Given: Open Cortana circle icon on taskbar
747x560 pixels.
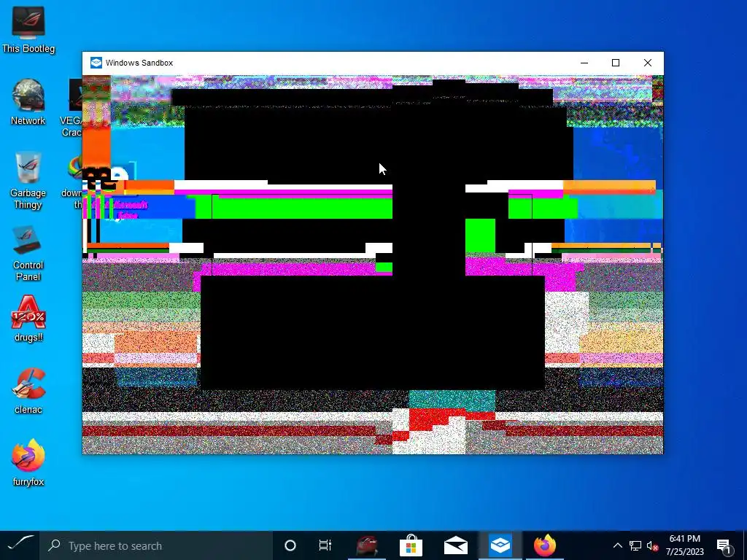Looking at the screenshot, I should pyautogui.click(x=290, y=545).
